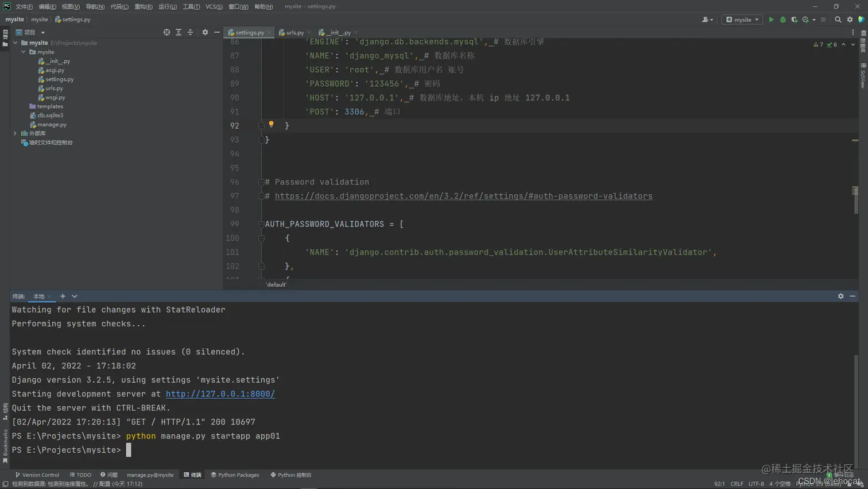The height and width of the screenshot is (489, 868).
Task: Open terminal panel settings gear
Action: point(840,297)
